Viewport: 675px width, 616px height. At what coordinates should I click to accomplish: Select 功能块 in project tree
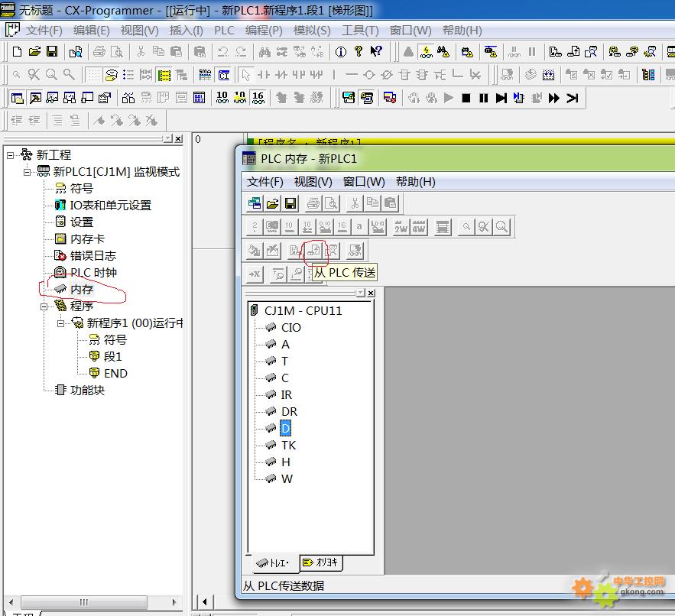pyautogui.click(x=87, y=390)
